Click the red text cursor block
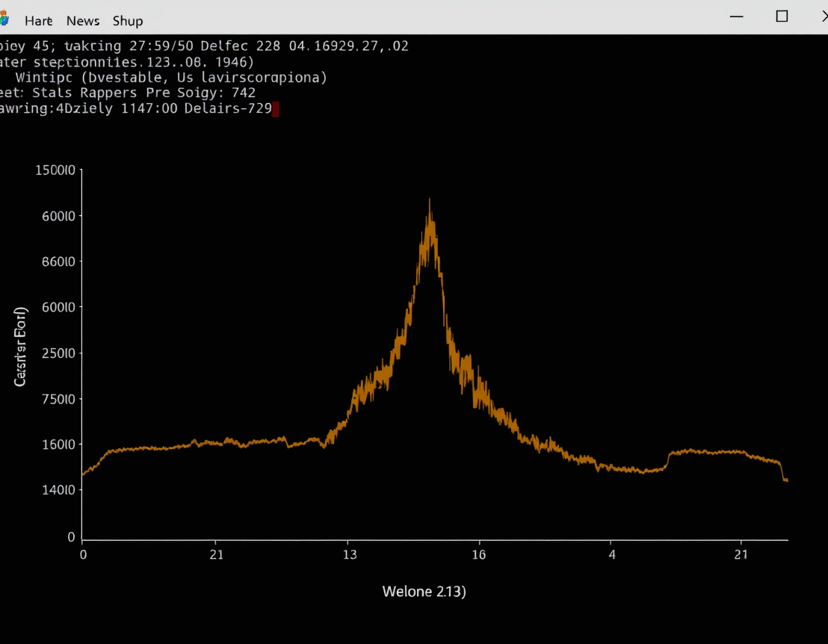This screenshot has width=828, height=644. (x=275, y=109)
